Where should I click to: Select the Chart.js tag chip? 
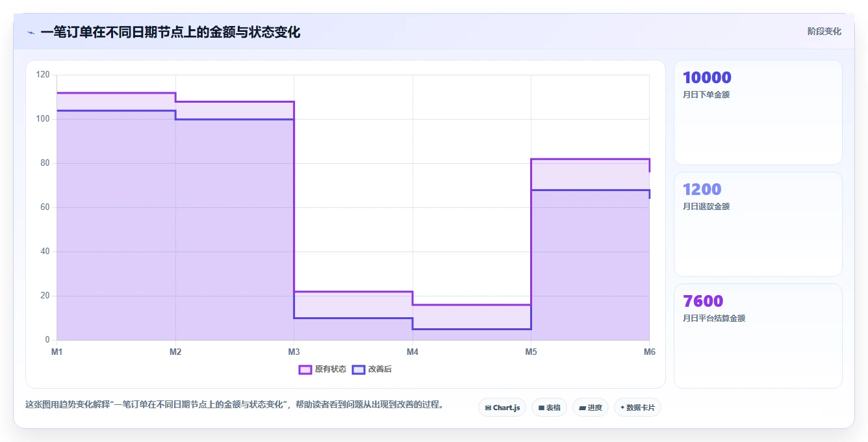502,408
